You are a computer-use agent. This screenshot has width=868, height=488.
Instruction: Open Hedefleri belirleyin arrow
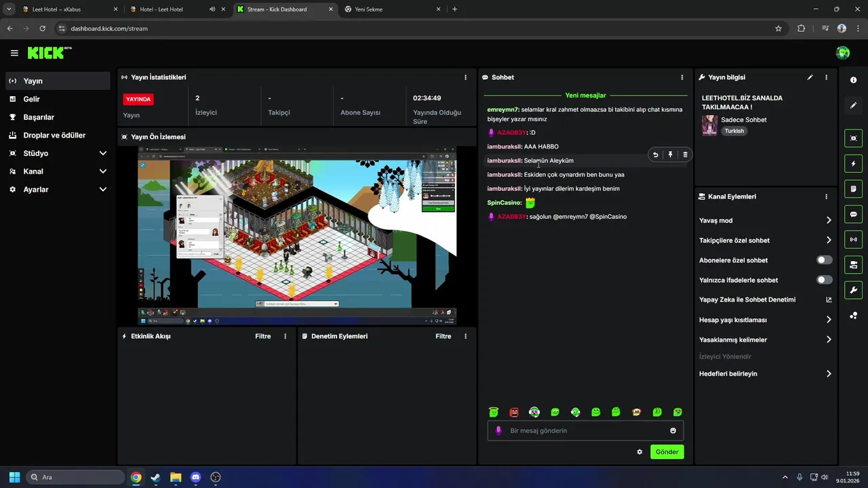[x=829, y=373]
